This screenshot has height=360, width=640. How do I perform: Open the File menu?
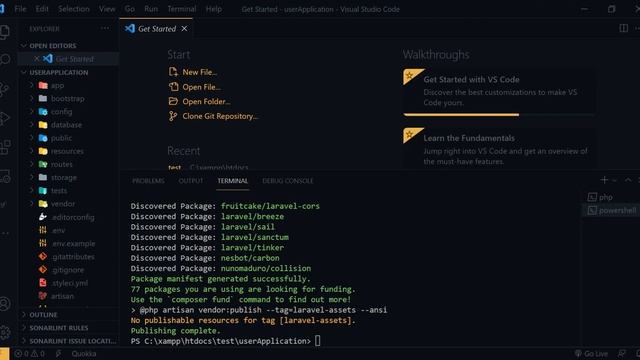point(20,9)
